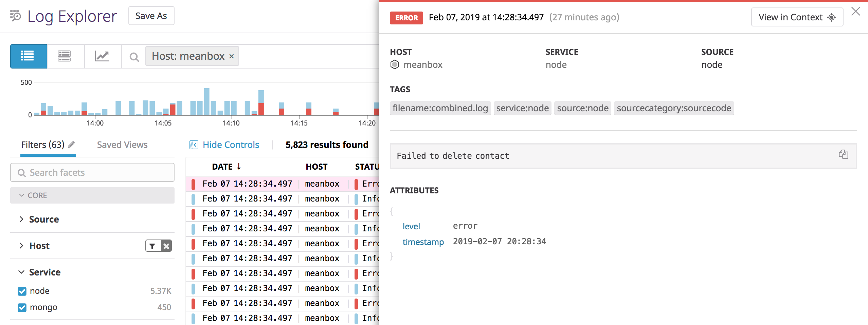Expand the Source facet section
This screenshot has width=868, height=325.
click(21, 219)
